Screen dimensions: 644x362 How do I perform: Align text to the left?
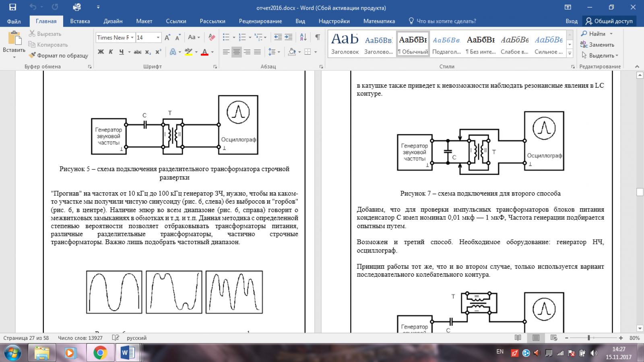click(x=226, y=52)
